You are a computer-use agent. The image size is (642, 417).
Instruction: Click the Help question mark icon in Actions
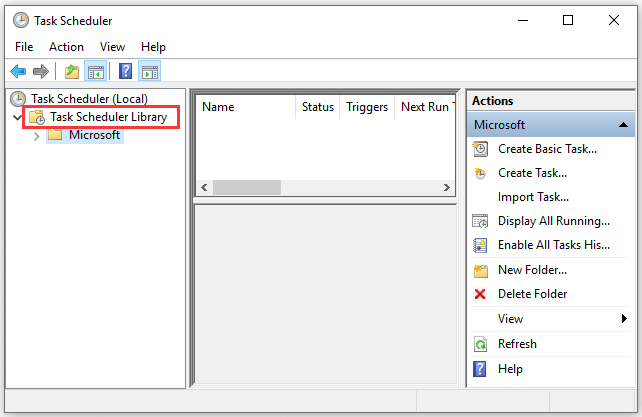pyautogui.click(x=479, y=369)
